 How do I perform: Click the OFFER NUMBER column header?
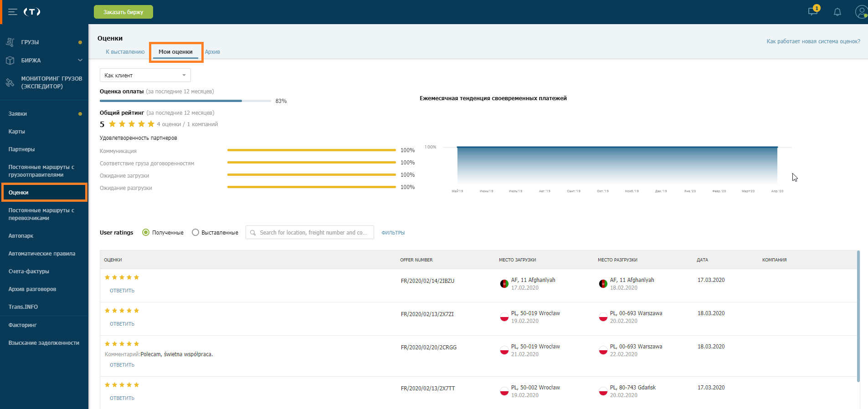(416, 260)
